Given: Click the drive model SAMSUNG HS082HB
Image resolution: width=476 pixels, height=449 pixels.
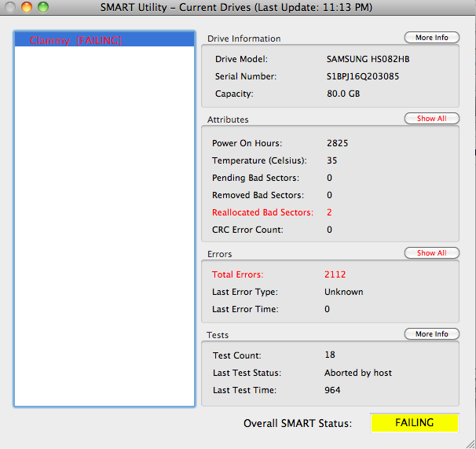Looking at the screenshot, I should [x=368, y=59].
